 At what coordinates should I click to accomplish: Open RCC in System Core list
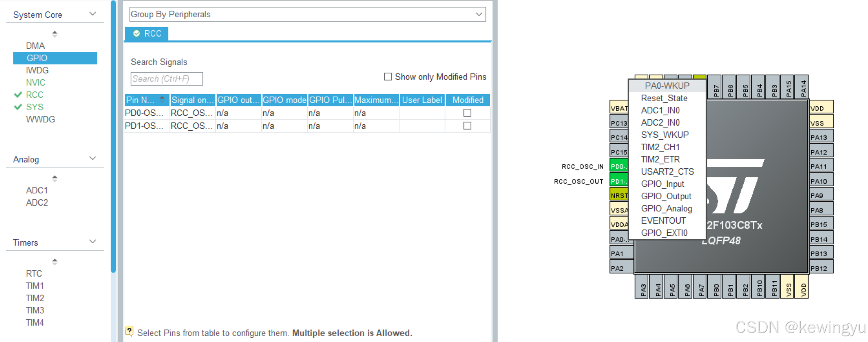pyautogui.click(x=34, y=95)
